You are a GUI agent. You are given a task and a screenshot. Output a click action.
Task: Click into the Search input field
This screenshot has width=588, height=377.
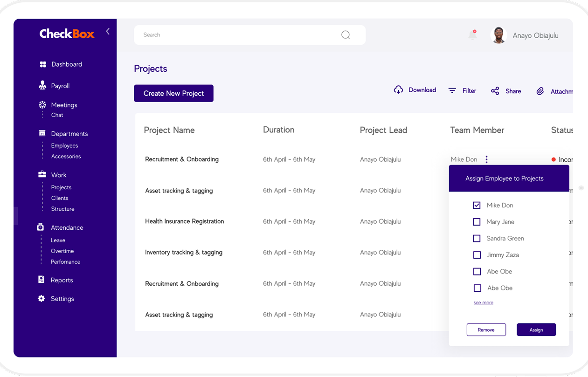point(238,35)
